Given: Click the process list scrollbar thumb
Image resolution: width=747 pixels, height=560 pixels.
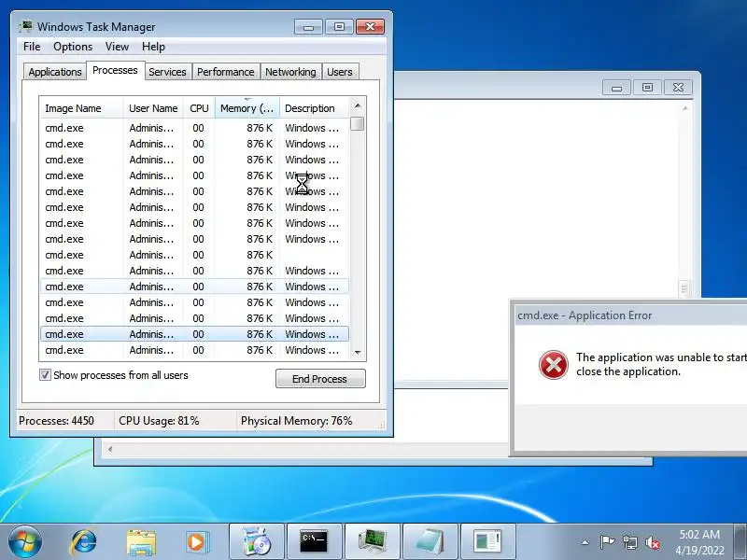Looking at the screenshot, I should tap(358, 123).
